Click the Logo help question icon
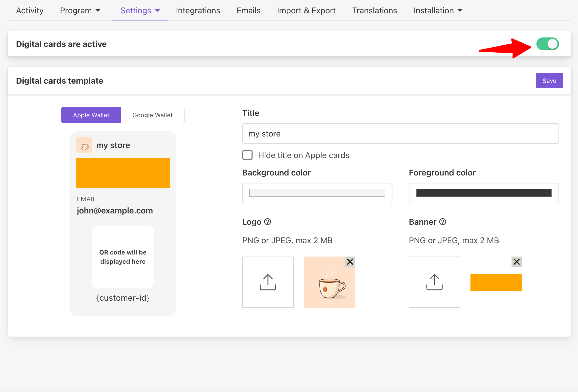The width and height of the screenshot is (578, 392). (267, 222)
